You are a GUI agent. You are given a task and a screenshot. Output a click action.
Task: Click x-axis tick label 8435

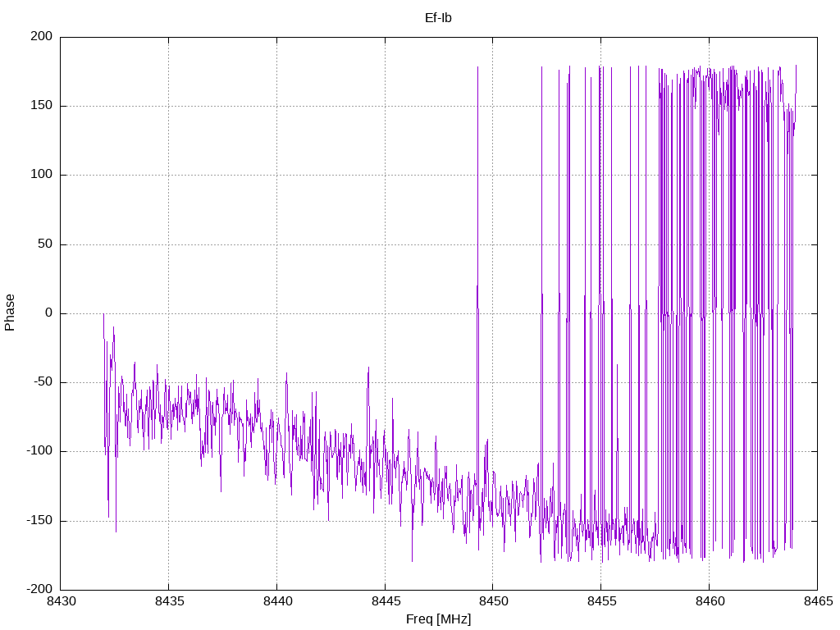click(x=169, y=601)
